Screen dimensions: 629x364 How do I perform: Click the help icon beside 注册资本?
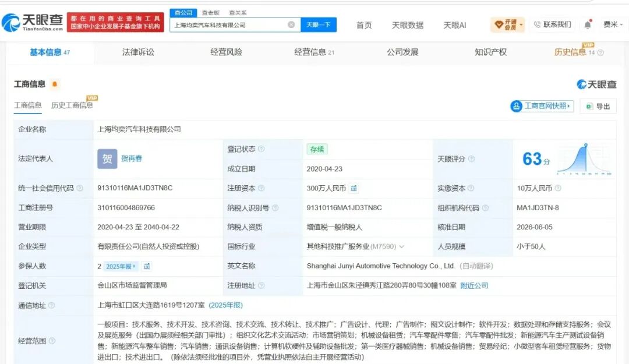[x=261, y=188]
